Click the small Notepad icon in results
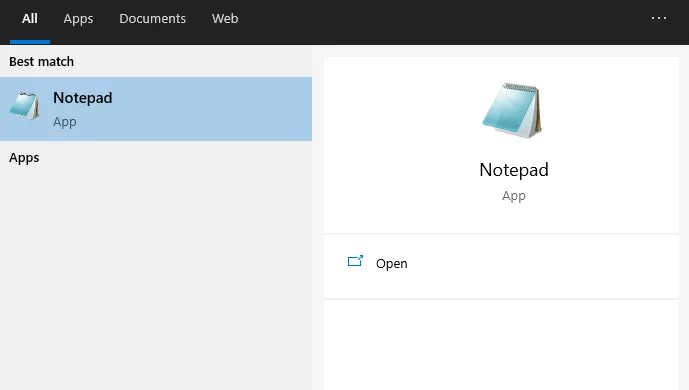The width and height of the screenshot is (689, 390). point(24,106)
